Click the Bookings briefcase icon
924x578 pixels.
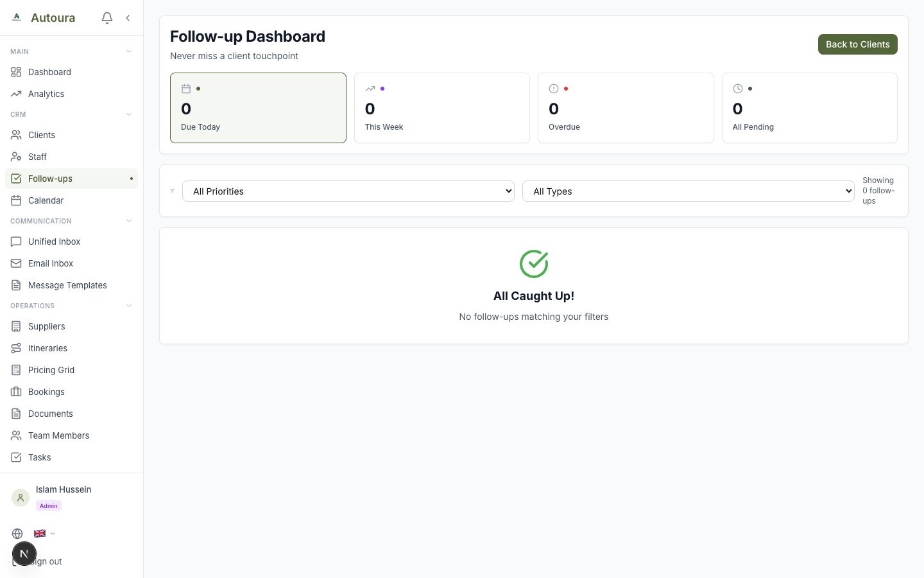(16, 392)
